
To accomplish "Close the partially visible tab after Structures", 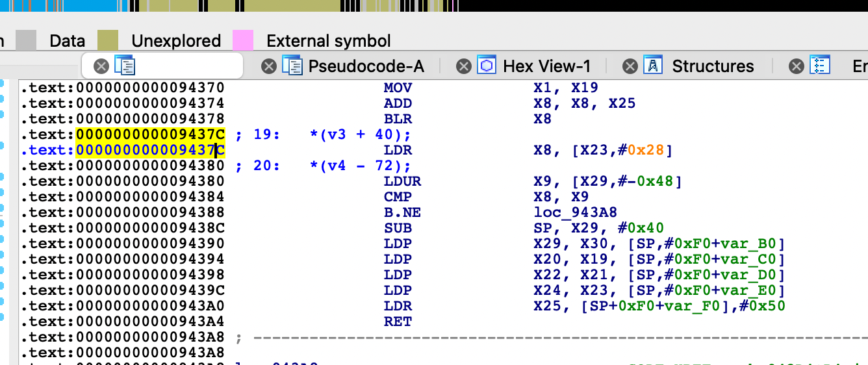I will [797, 66].
